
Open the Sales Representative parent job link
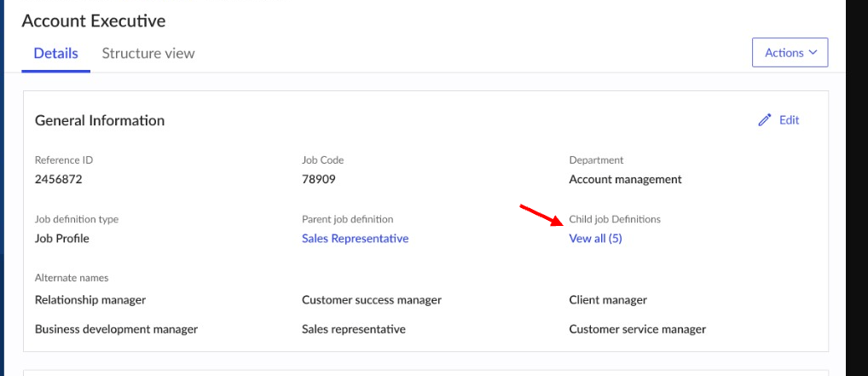pos(355,239)
